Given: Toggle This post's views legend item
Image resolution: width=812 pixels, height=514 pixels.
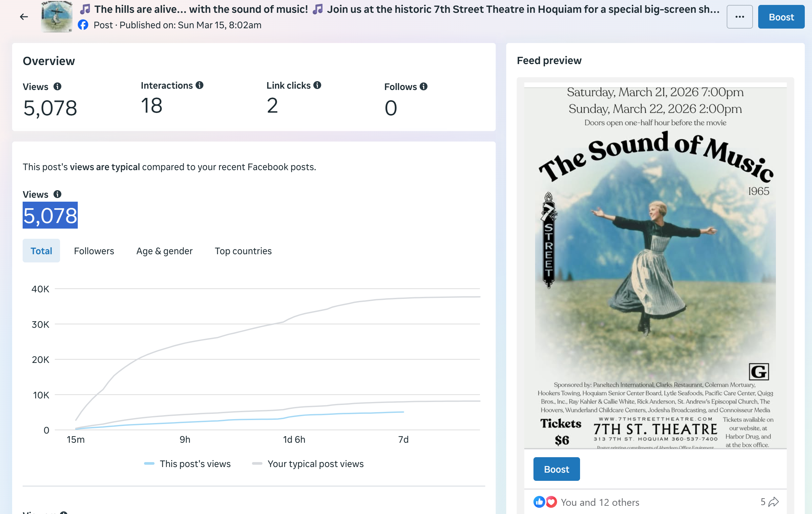Looking at the screenshot, I should tap(187, 464).
